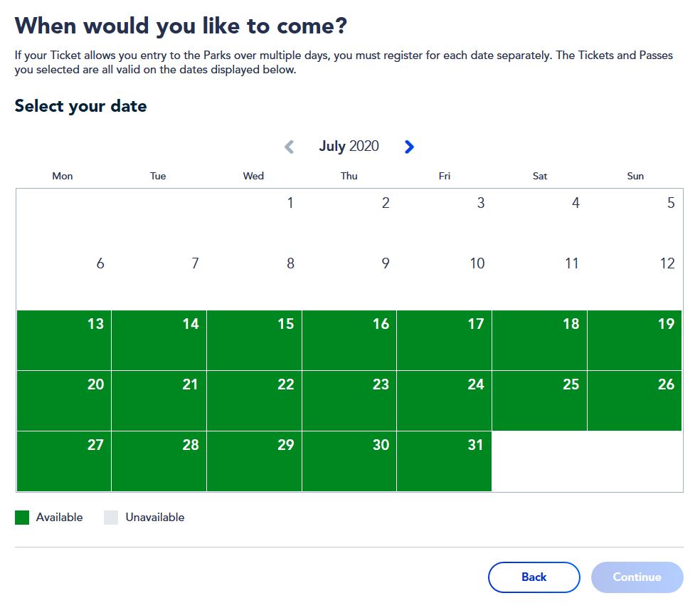Pick July 26 in the calendar

click(635, 401)
